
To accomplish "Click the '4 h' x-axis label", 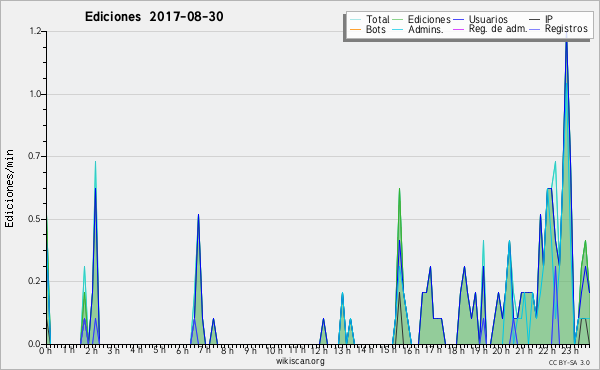I will tap(136, 350).
